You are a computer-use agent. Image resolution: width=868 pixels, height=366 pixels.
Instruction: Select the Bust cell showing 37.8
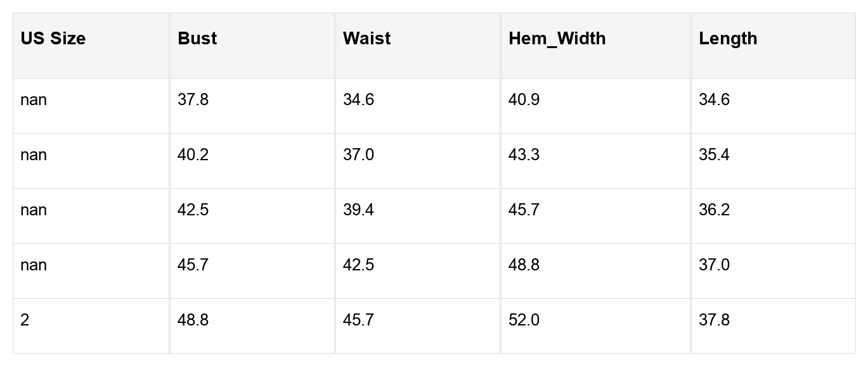(x=193, y=100)
